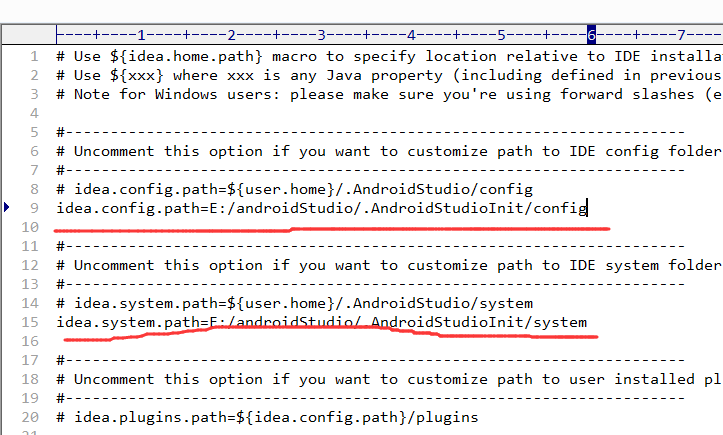Click empty line 4 number in gutter
This screenshot has height=435, width=723.
(x=35, y=113)
